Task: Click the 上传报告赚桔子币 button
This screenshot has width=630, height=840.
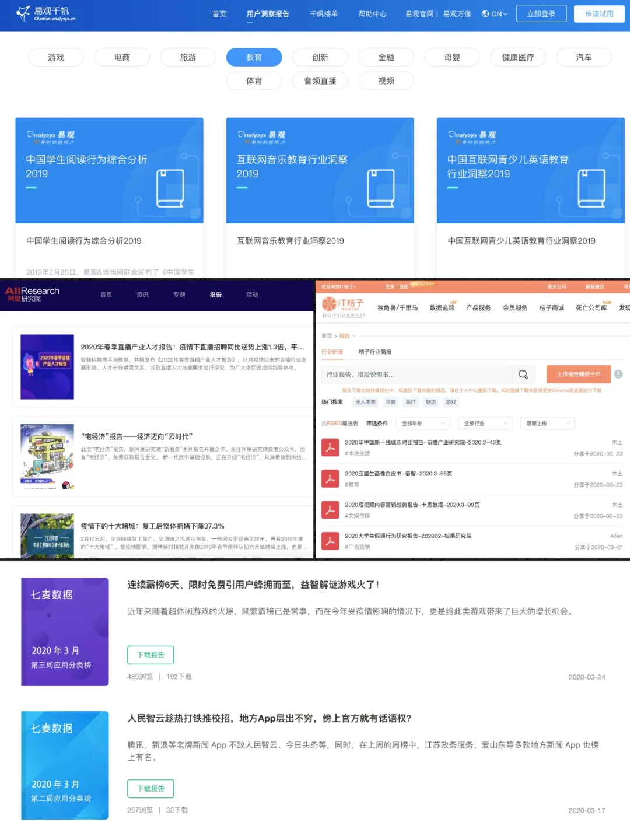Action: coord(579,374)
